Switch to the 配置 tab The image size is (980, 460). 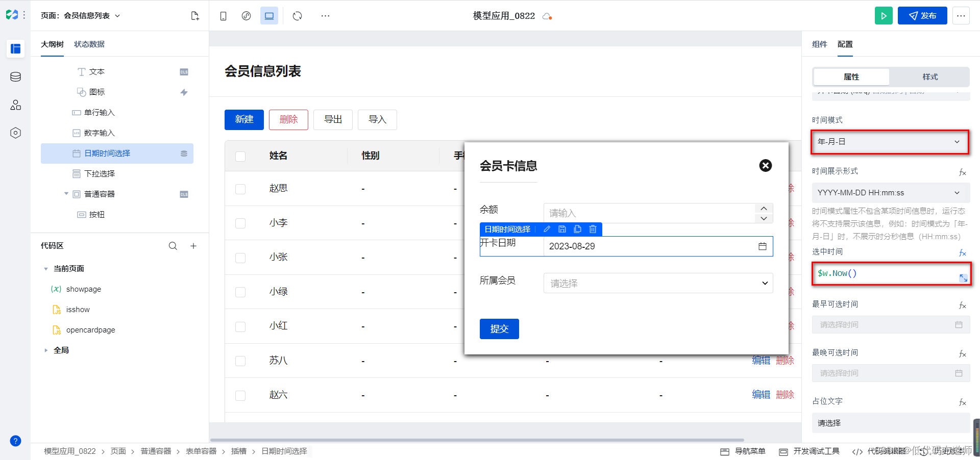(845, 44)
